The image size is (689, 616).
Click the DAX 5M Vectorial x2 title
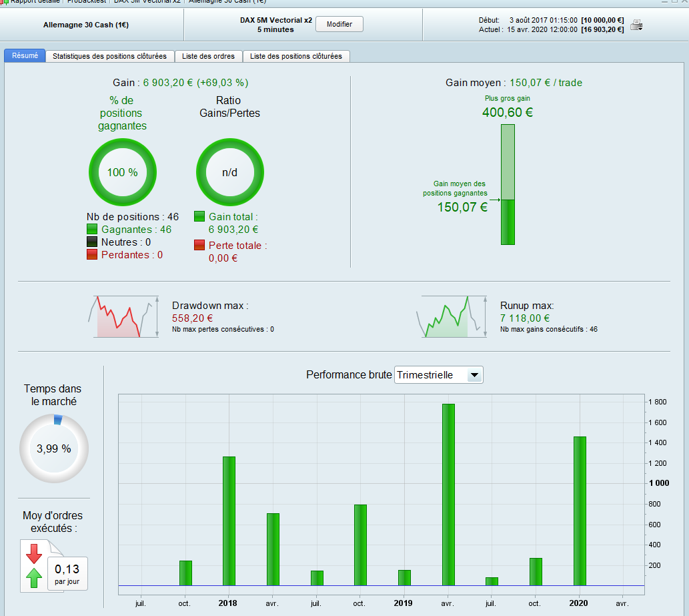pos(276,20)
